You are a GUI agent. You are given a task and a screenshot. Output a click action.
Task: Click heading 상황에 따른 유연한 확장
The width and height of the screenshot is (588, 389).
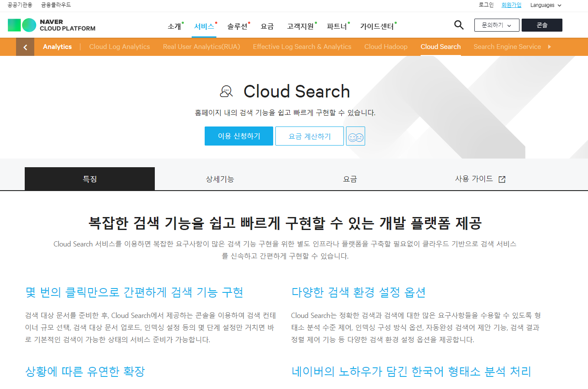(x=85, y=372)
